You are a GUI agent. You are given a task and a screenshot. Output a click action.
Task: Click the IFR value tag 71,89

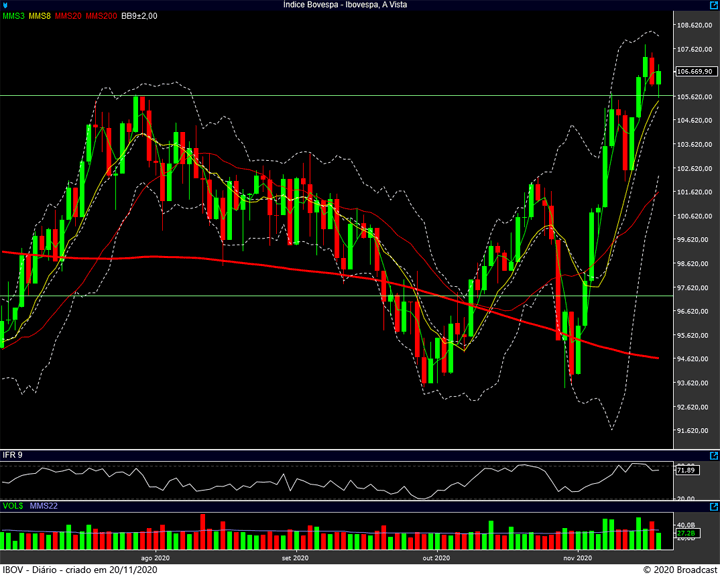[x=686, y=469]
